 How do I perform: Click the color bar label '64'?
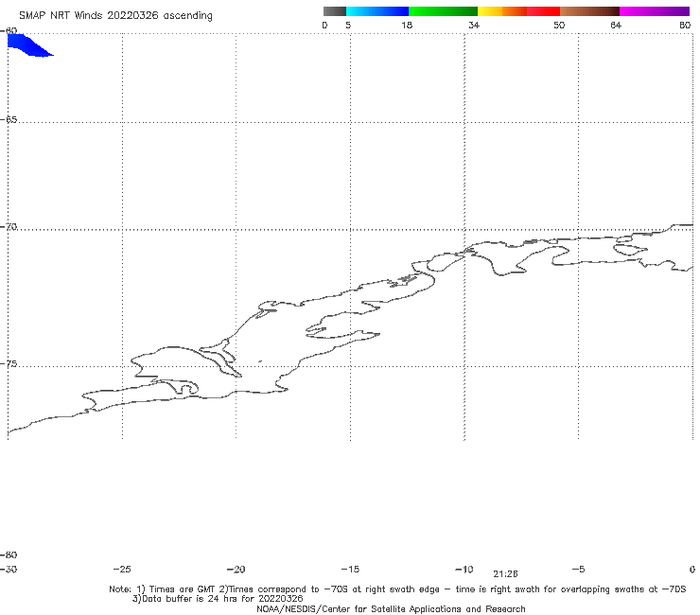pyautogui.click(x=616, y=25)
